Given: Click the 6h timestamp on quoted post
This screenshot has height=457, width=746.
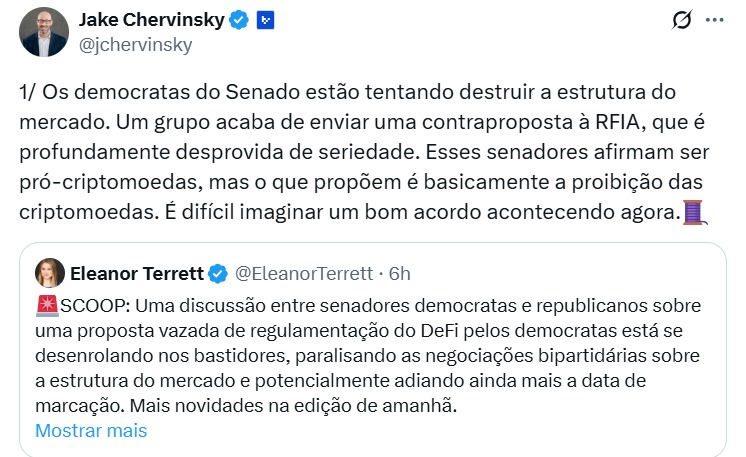Looking at the screenshot, I should tap(400, 273).
